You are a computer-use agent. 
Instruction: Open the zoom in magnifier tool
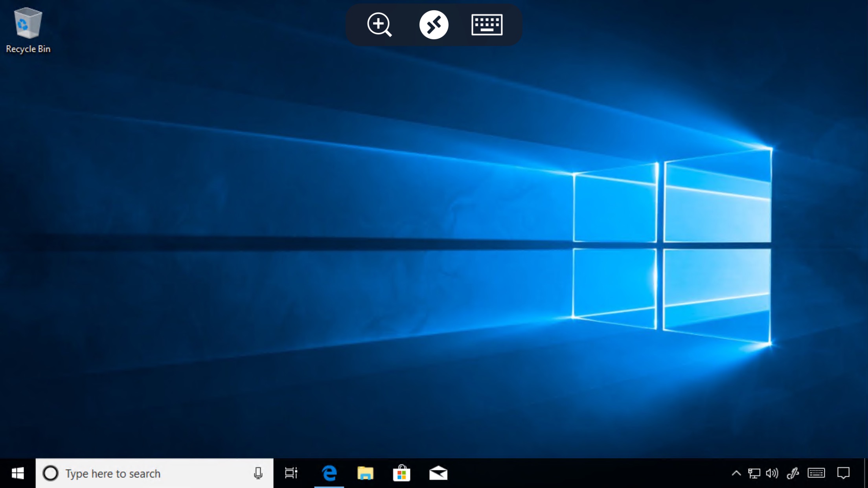pos(379,24)
